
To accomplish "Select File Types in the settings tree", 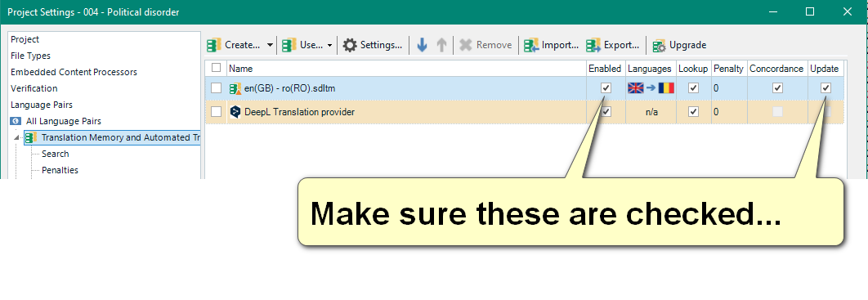I will [30, 56].
